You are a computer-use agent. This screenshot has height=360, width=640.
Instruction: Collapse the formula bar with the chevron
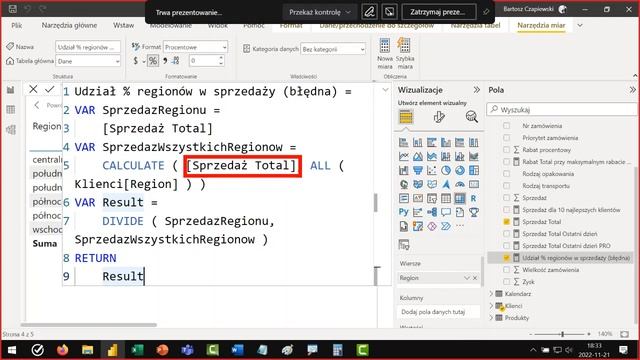[x=385, y=90]
